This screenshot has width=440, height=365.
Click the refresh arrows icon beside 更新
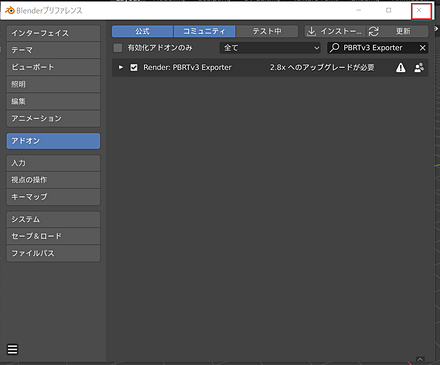[x=374, y=31]
